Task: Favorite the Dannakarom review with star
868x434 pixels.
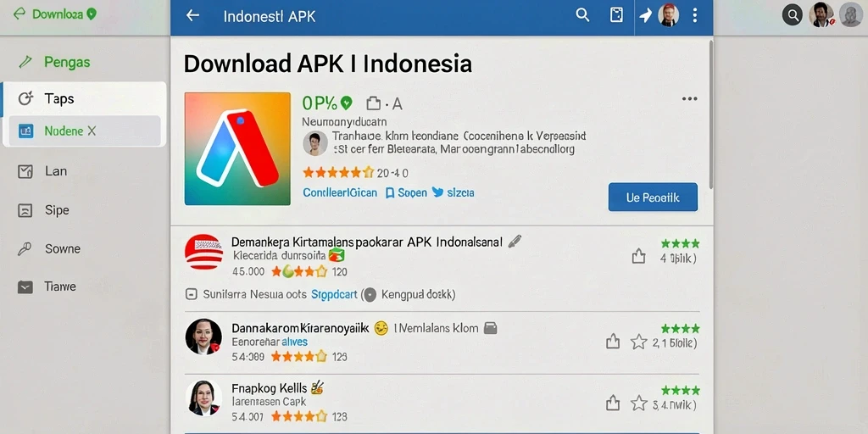Action: click(x=639, y=342)
